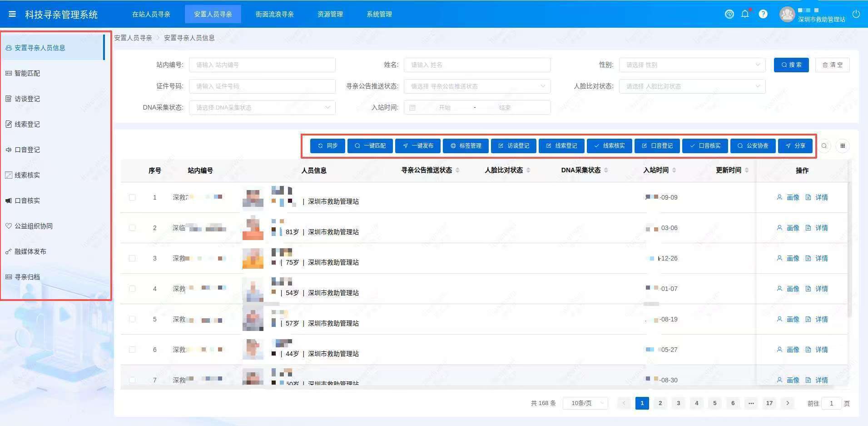Click the round search icon right of toolbar

(824, 146)
